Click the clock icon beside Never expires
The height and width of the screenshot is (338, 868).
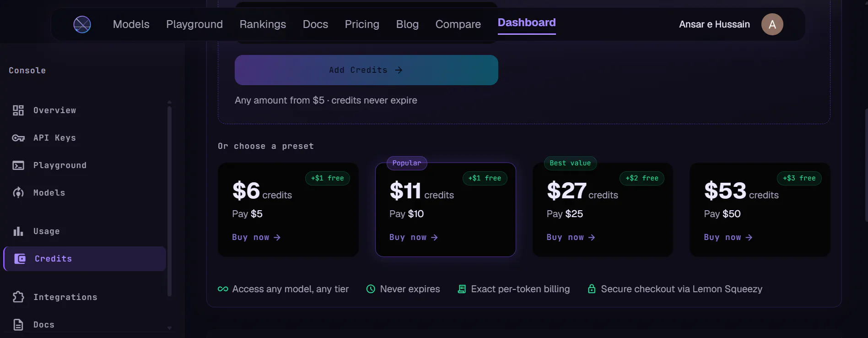click(371, 289)
